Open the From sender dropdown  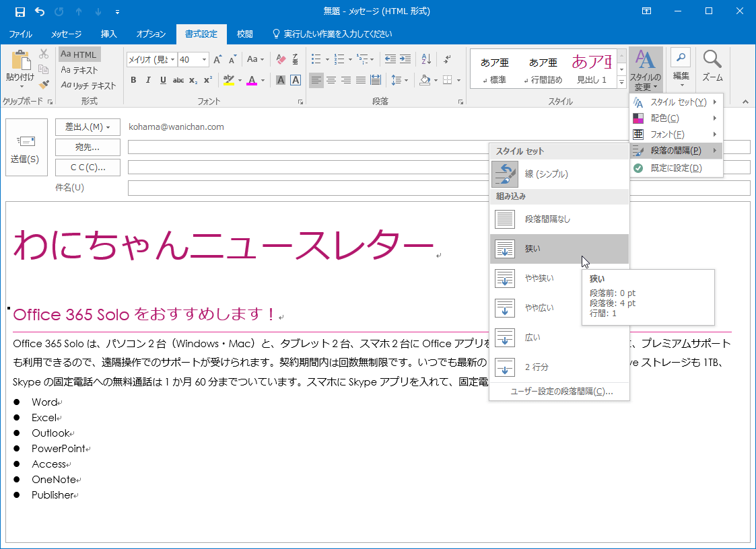(88, 127)
